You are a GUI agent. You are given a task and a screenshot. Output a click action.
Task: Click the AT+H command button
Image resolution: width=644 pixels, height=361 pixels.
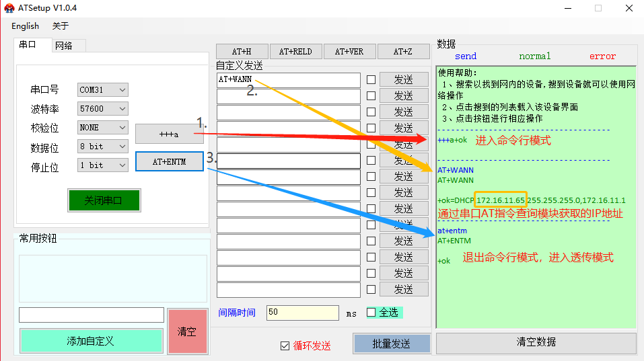point(242,52)
